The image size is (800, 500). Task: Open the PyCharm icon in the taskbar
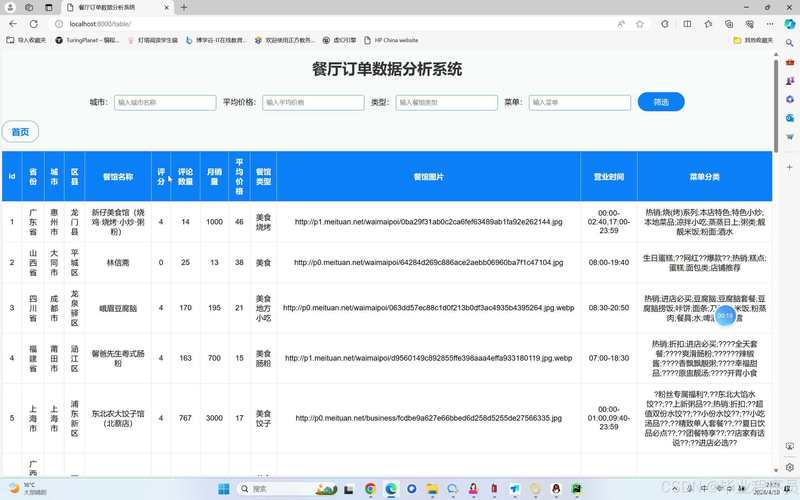click(577, 489)
